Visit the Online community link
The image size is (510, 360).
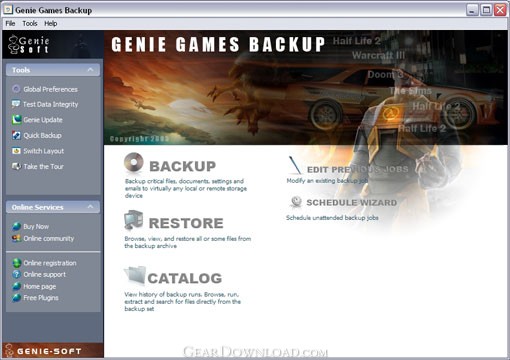pyautogui.click(x=49, y=238)
